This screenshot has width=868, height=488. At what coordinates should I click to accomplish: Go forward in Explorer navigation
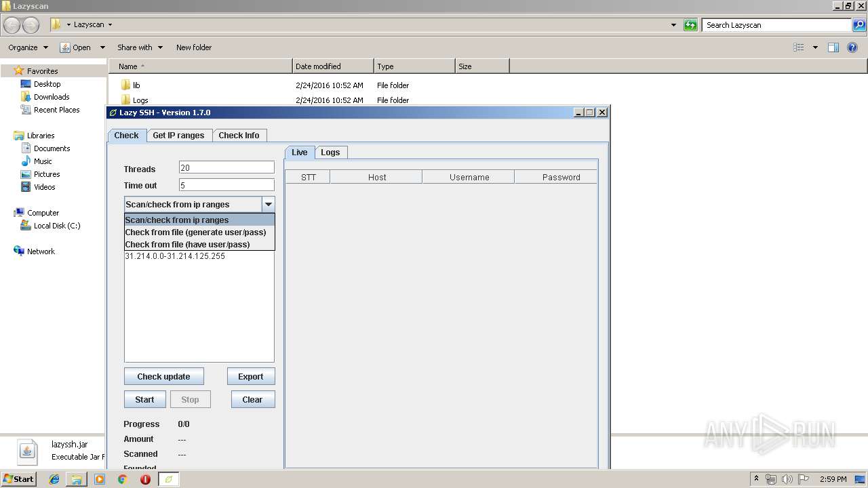pyautogui.click(x=31, y=25)
